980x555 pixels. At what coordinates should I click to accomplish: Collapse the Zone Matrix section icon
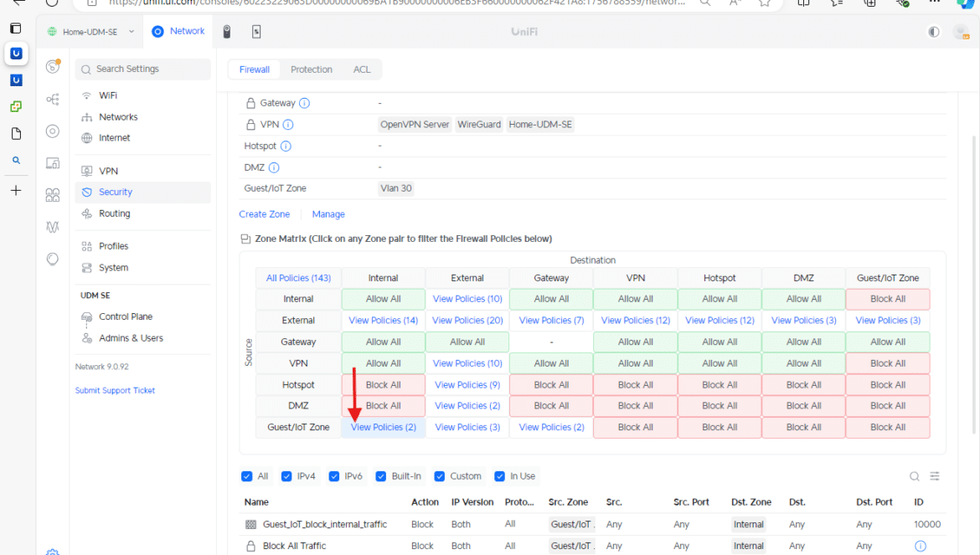pyautogui.click(x=245, y=239)
